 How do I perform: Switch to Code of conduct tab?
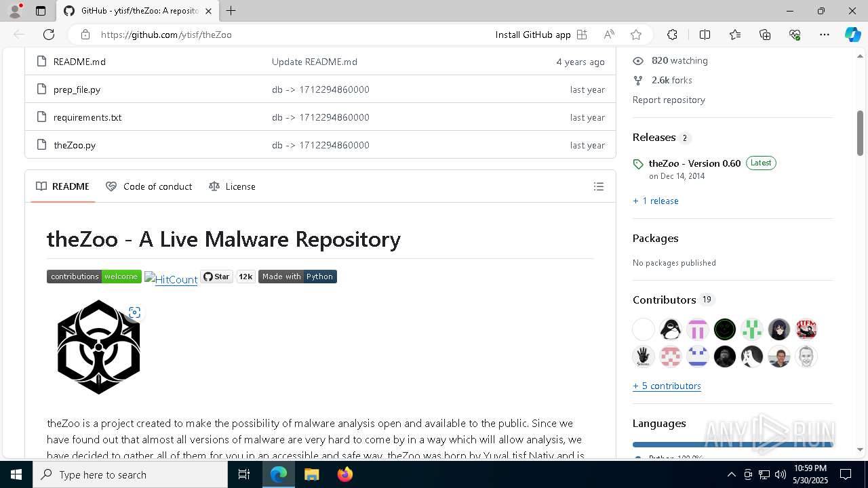(149, 186)
